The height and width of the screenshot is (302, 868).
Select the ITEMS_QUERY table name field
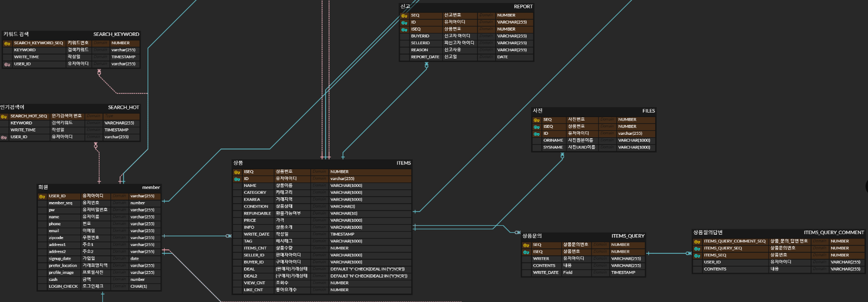coord(628,236)
